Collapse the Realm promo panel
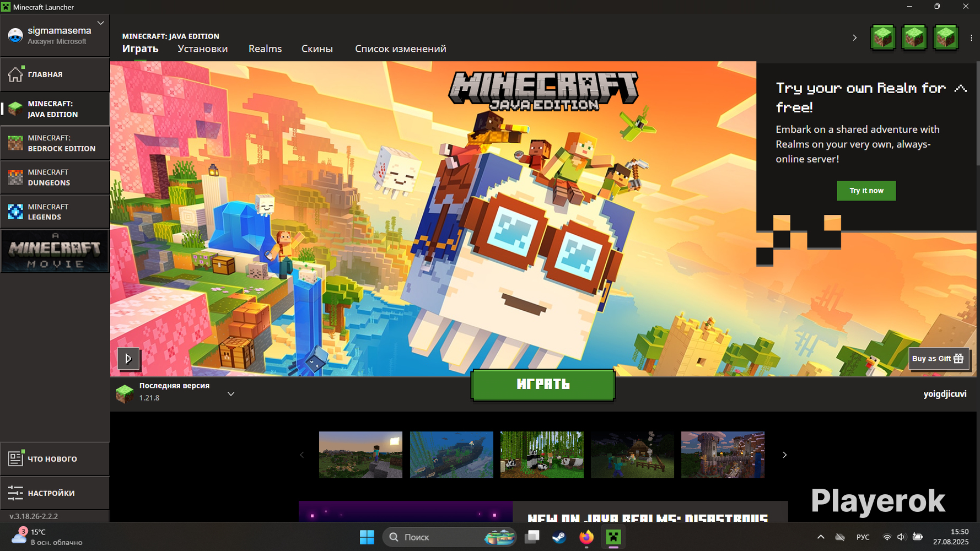 coord(961,88)
